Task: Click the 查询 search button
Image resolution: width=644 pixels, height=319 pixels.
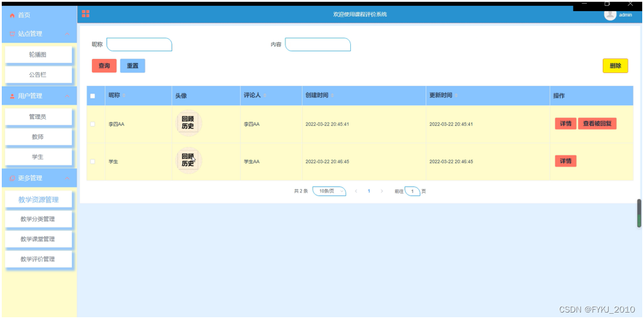Action: pyautogui.click(x=104, y=66)
